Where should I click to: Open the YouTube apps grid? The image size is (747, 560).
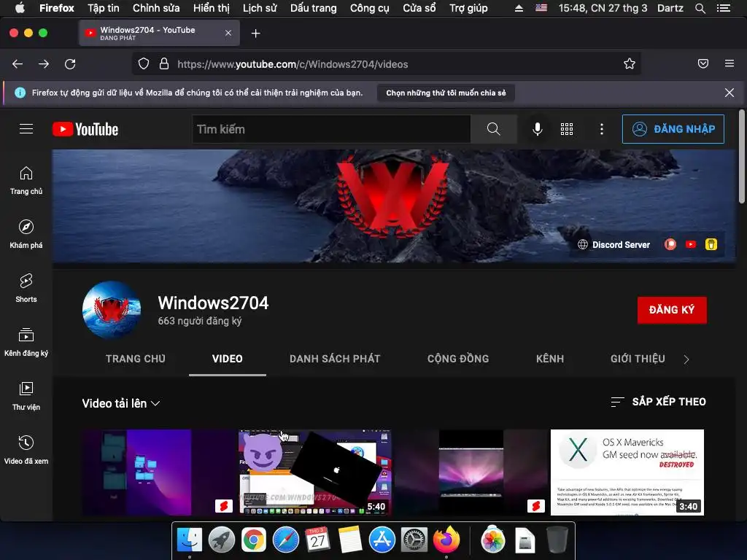(x=566, y=129)
